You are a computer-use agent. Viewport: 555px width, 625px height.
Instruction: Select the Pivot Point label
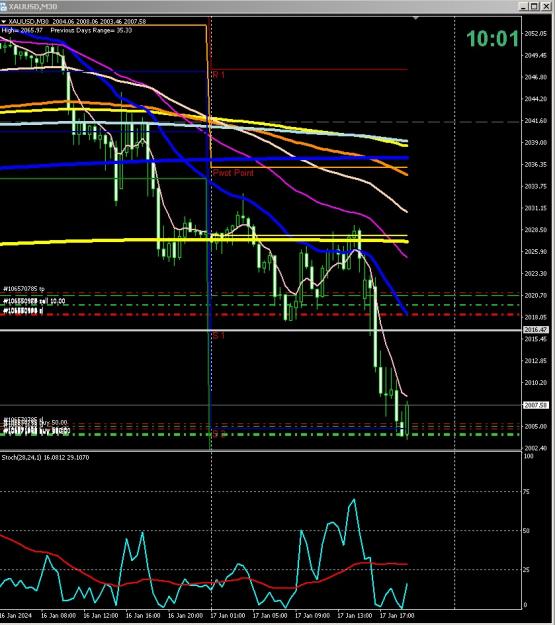click(x=233, y=173)
